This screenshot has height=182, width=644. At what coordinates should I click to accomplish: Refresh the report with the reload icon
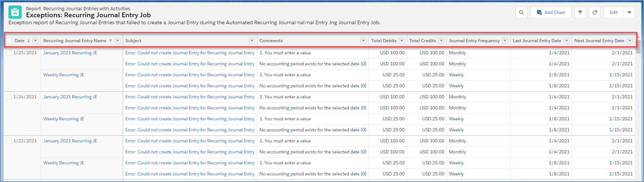coord(595,12)
